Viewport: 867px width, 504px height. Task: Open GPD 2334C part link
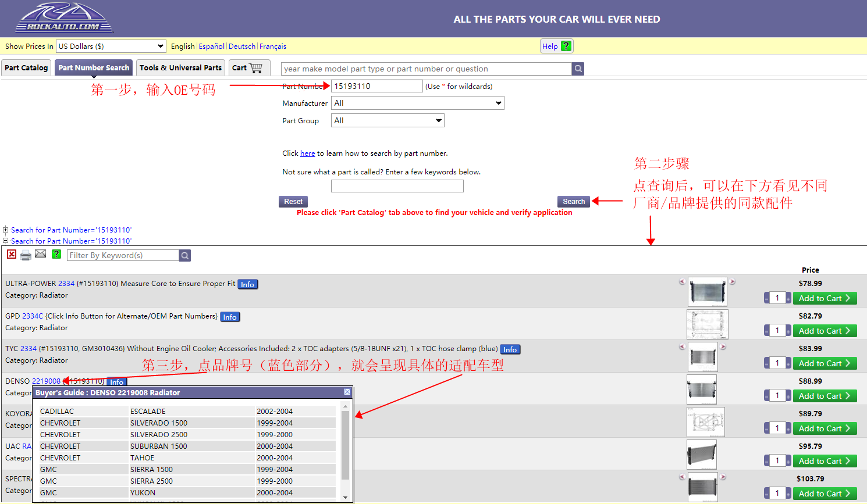33,316
